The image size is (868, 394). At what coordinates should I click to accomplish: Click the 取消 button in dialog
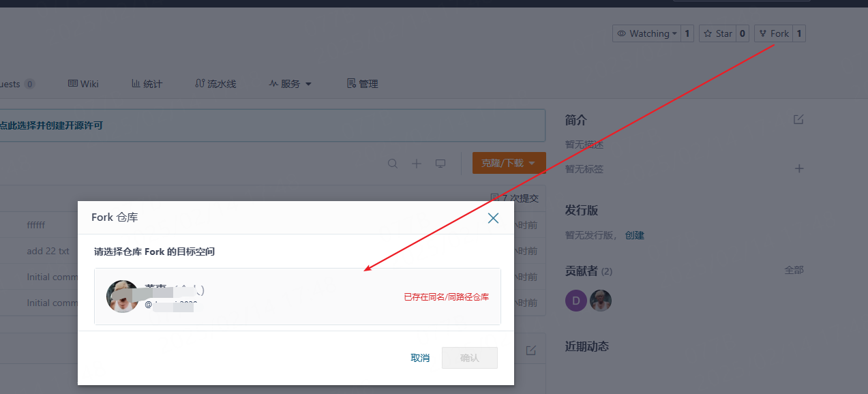coord(420,358)
